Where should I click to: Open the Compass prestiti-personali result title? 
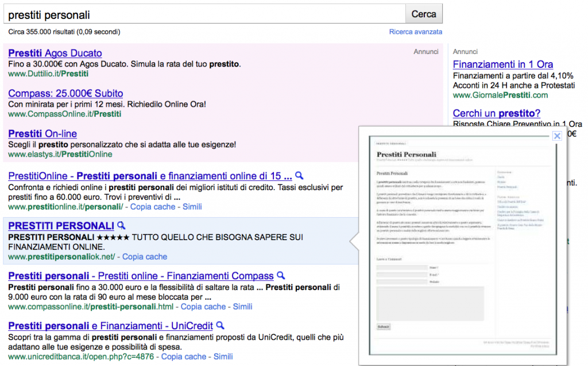[138, 275]
